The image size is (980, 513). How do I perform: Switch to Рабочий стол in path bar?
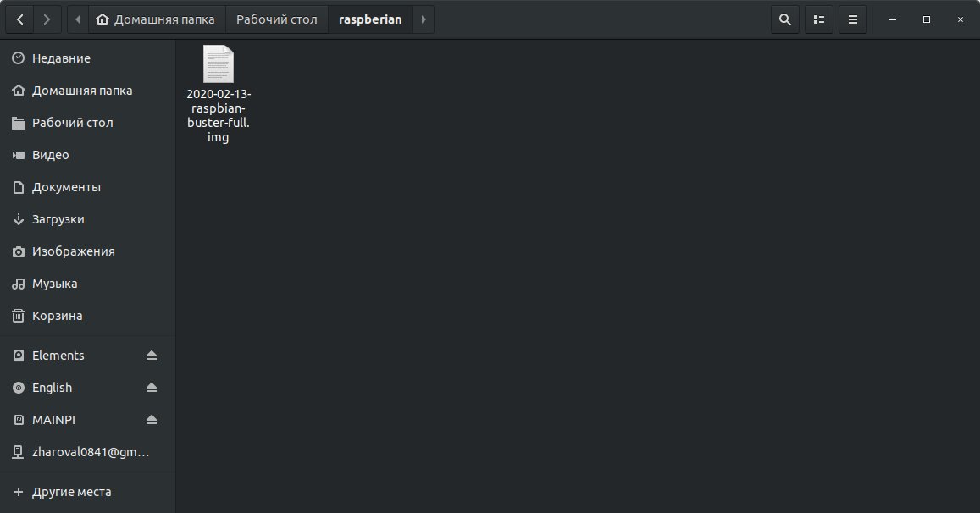[276, 19]
